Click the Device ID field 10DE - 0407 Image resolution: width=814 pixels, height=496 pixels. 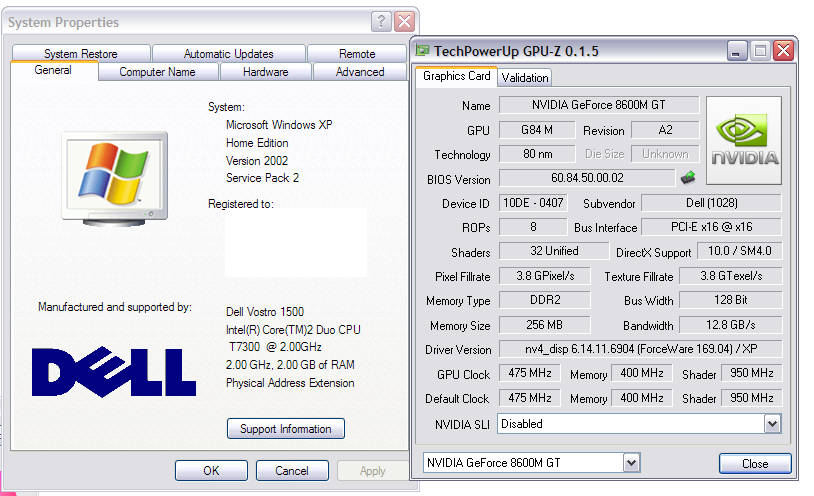click(533, 203)
